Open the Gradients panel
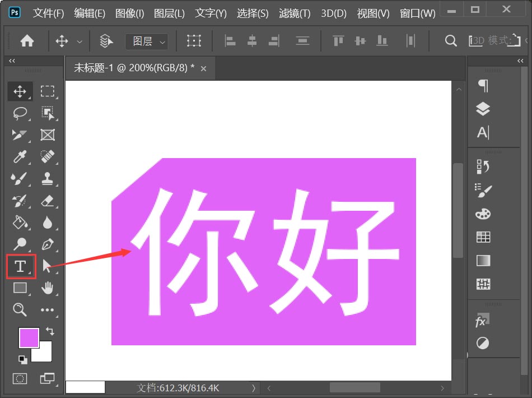Image resolution: width=532 pixels, height=398 pixels. coord(482,261)
